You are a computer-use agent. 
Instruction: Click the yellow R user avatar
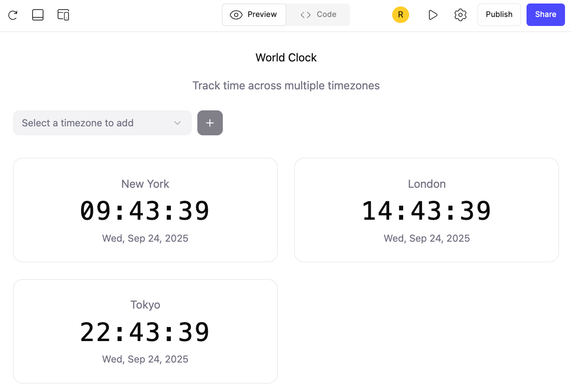[x=400, y=15]
